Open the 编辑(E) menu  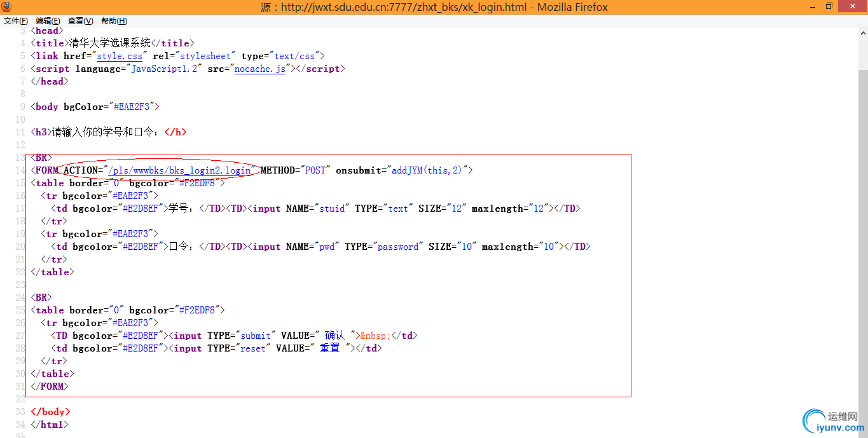point(48,21)
